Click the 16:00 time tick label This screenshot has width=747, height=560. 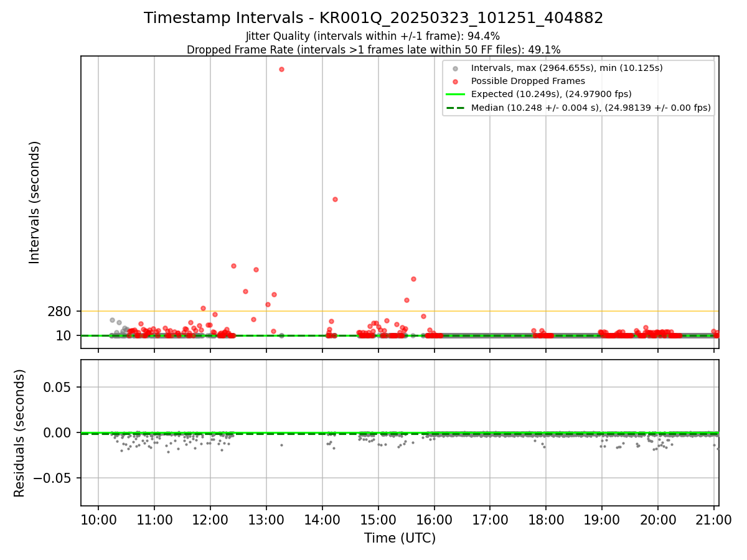(434, 520)
